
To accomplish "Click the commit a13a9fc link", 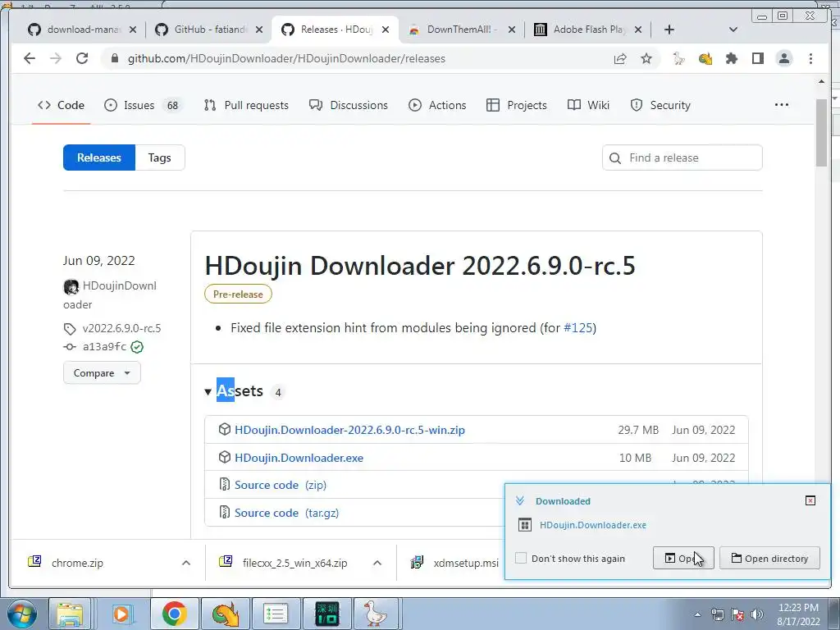I will pyautogui.click(x=104, y=347).
